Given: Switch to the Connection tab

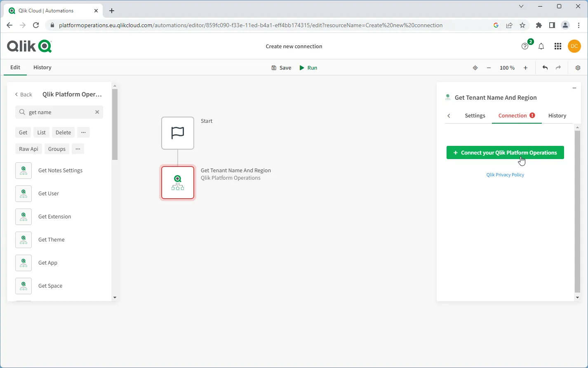Looking at the screenshot, I should pos(513,116).
